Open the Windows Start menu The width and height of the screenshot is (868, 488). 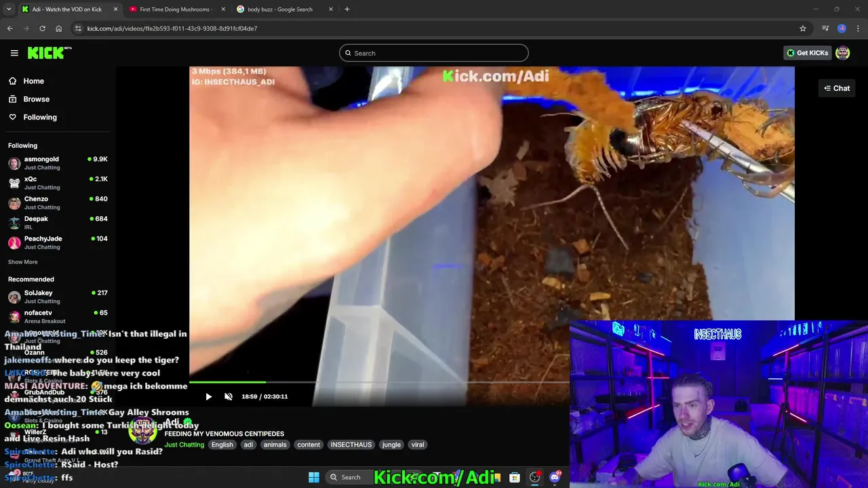pyautogui.click(x=314, y=477)
